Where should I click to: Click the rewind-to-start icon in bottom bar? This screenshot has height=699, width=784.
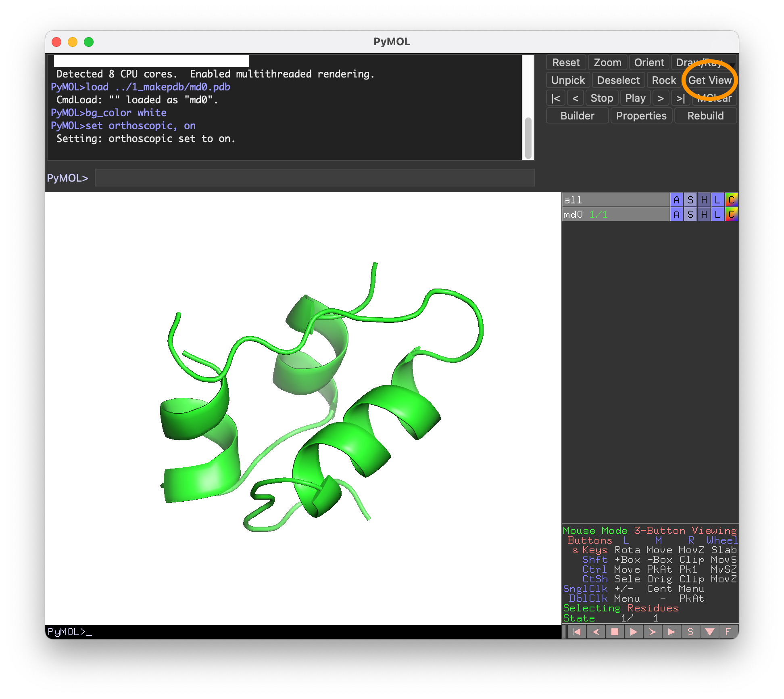pyautogui.click(x=577, y=632)
